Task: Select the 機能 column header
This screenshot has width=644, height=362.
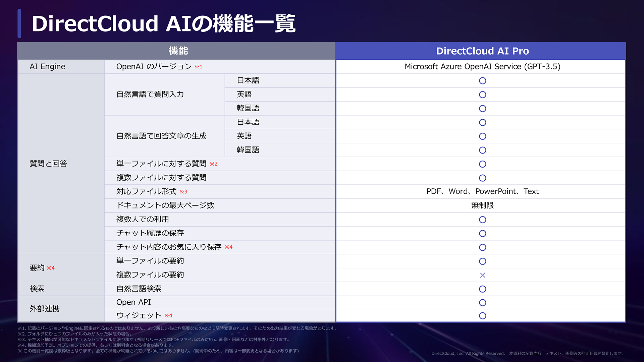Action: pyautogui.click(x=177, y=51)
